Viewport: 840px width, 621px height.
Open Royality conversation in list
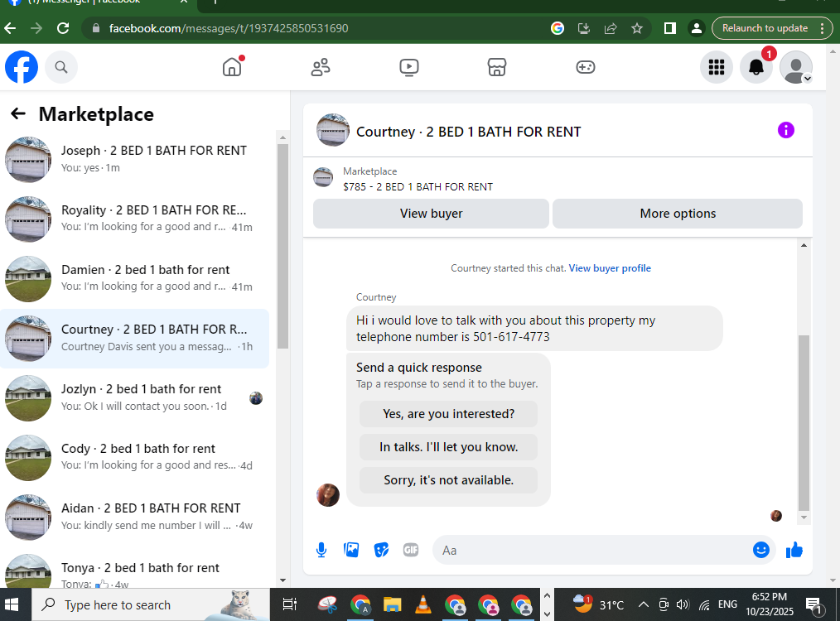(134, 219)
